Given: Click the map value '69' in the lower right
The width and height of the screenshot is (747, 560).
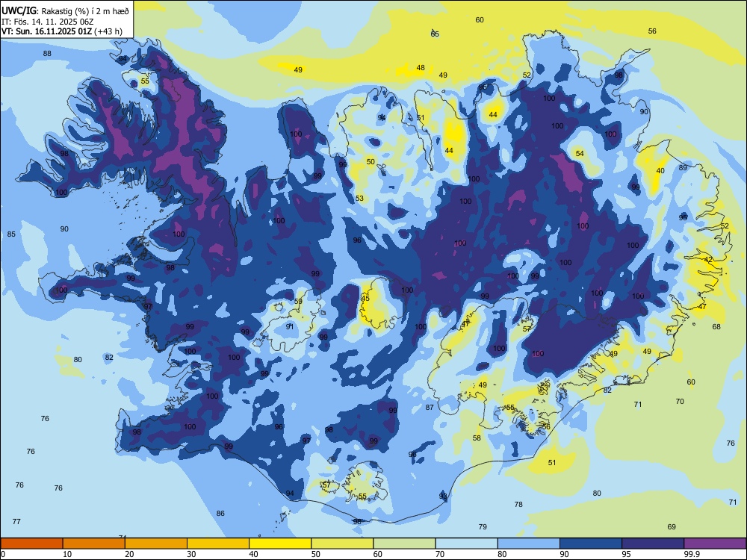Looking at the screenshot, I should [672, 526].
